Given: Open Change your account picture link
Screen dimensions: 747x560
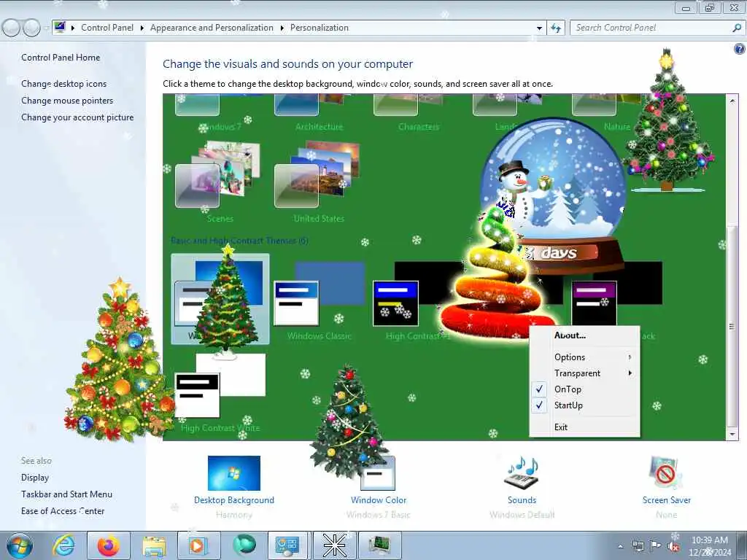Looking at the screenshot, I should point(77,117).
